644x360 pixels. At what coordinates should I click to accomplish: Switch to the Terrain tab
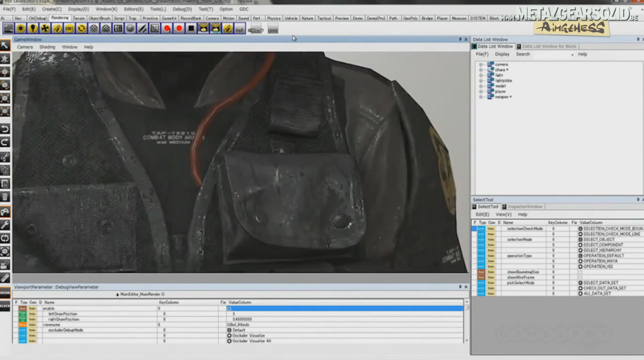coord(79,18)
